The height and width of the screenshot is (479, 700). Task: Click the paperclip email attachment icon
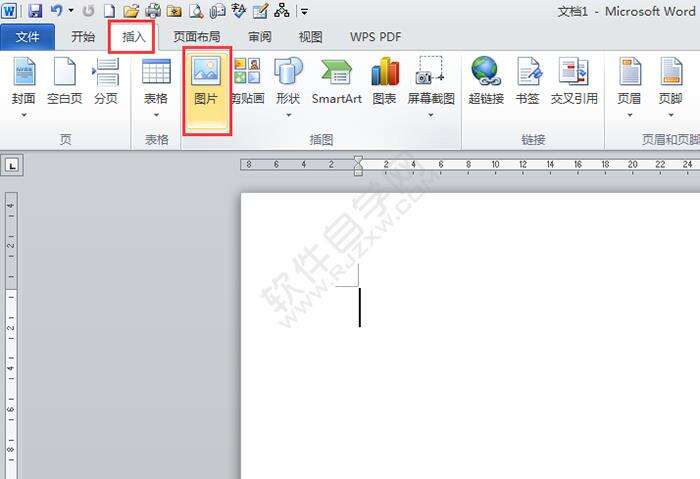(x=217, y=11)
